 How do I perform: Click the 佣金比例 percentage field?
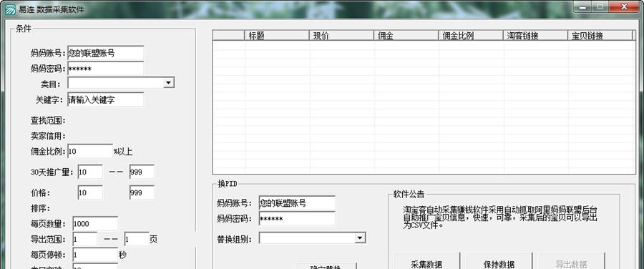pos(90,151)
